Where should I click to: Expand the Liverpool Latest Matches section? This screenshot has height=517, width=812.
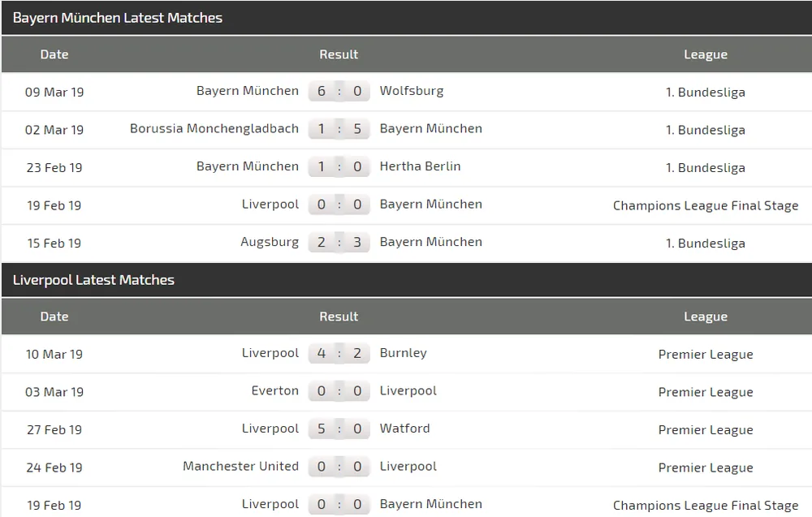coord(93,279)
